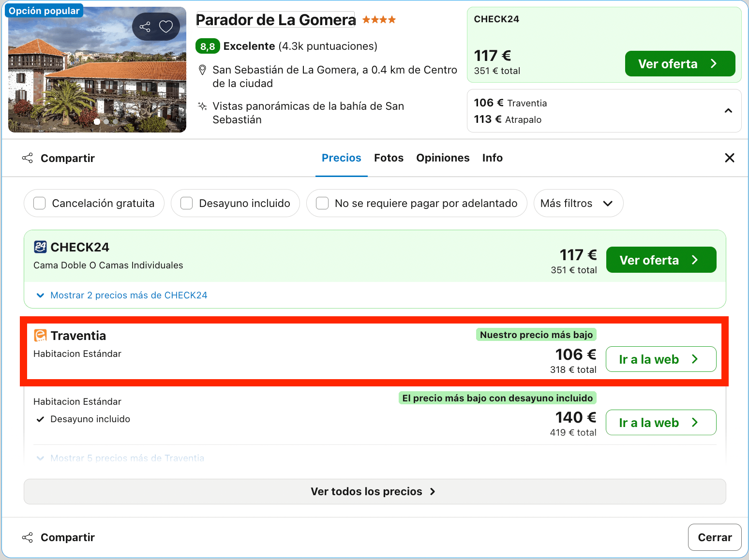Viewport: 749px width, 560px height.
Task: Click the 8,8 rating badge
Action: 208,46
